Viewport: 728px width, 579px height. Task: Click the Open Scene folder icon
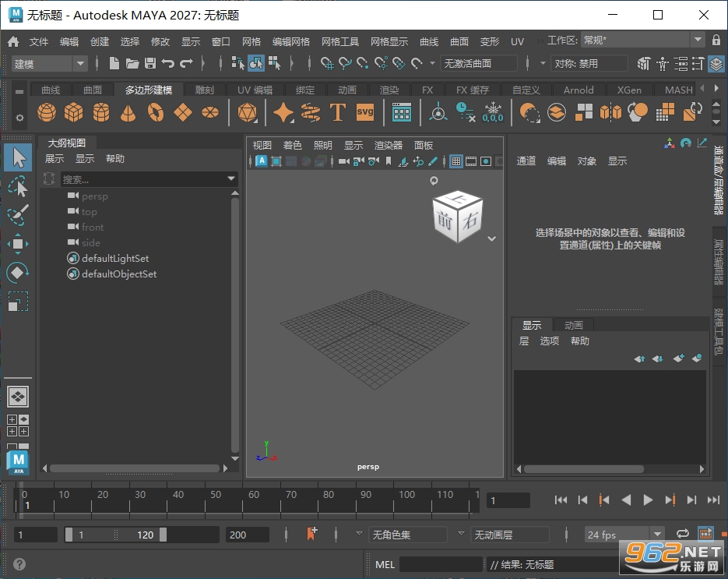[132, 63]
